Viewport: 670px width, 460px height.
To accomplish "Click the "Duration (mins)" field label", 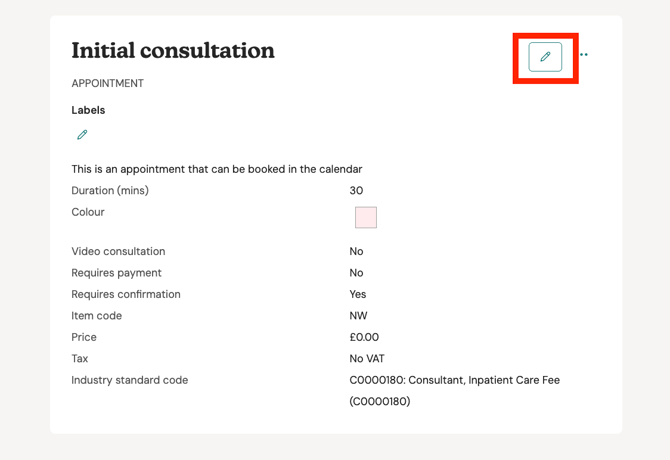I will coord(110,190).
